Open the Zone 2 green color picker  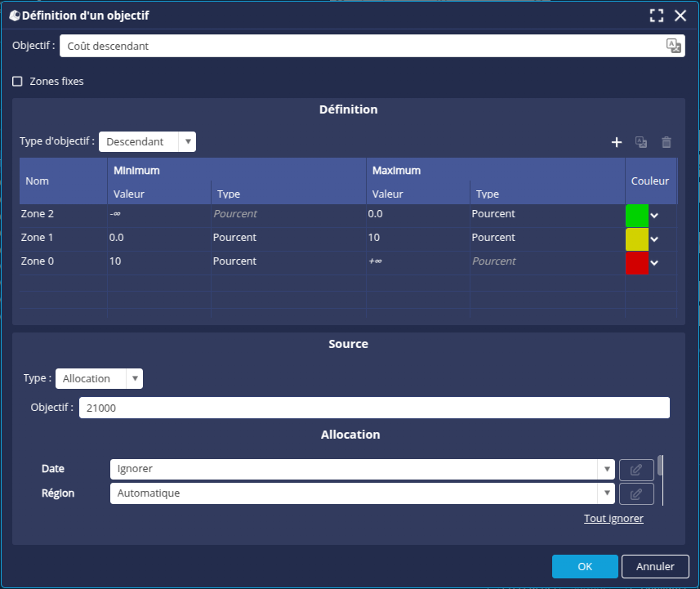(x=643, y=216)
